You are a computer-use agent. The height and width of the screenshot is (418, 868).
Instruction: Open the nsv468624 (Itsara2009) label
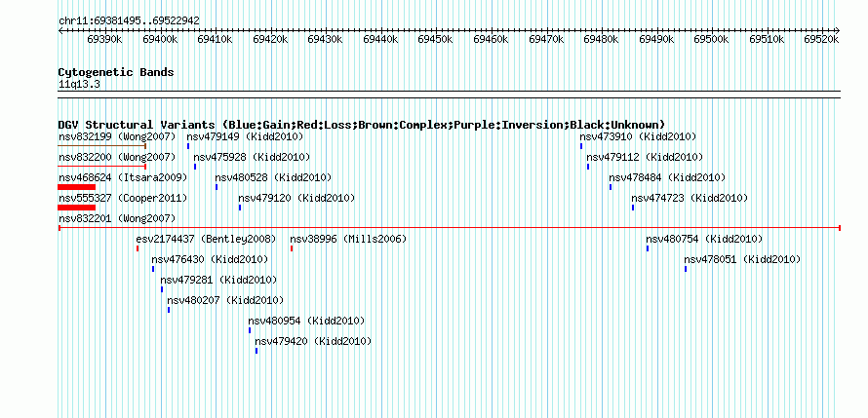[x=123, y=177]
